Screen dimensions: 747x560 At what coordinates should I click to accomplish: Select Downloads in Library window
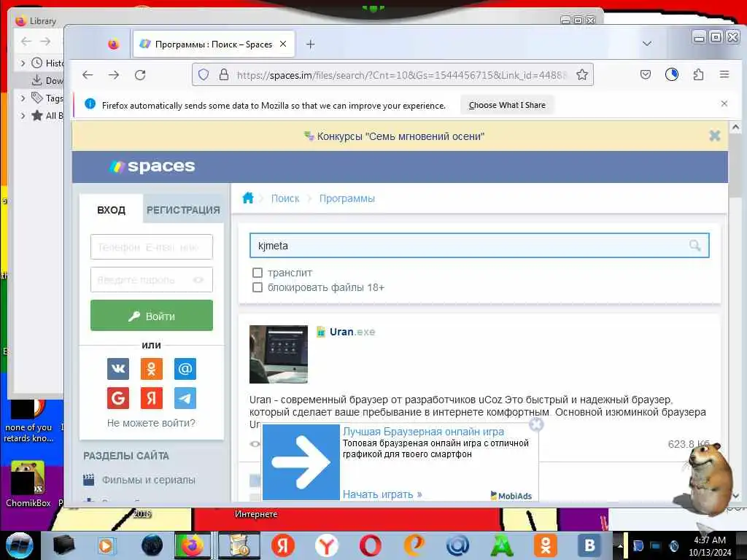[x=47, y=80]
